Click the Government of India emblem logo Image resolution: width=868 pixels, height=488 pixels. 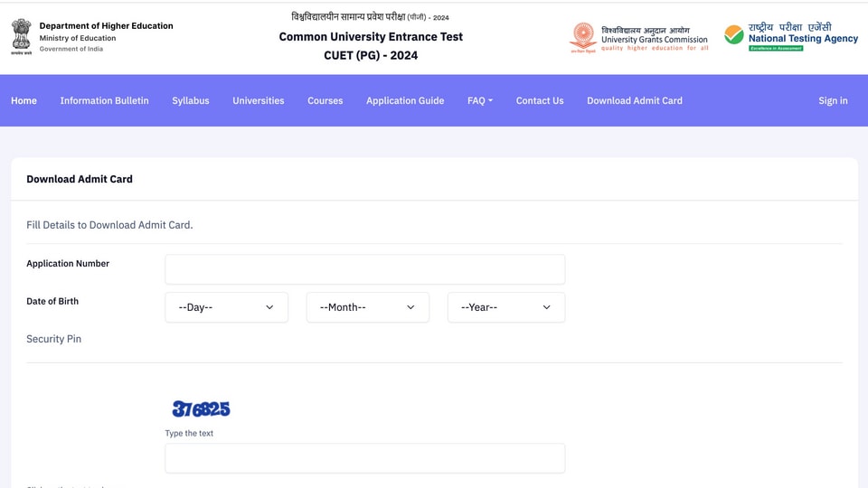(21, 37)
